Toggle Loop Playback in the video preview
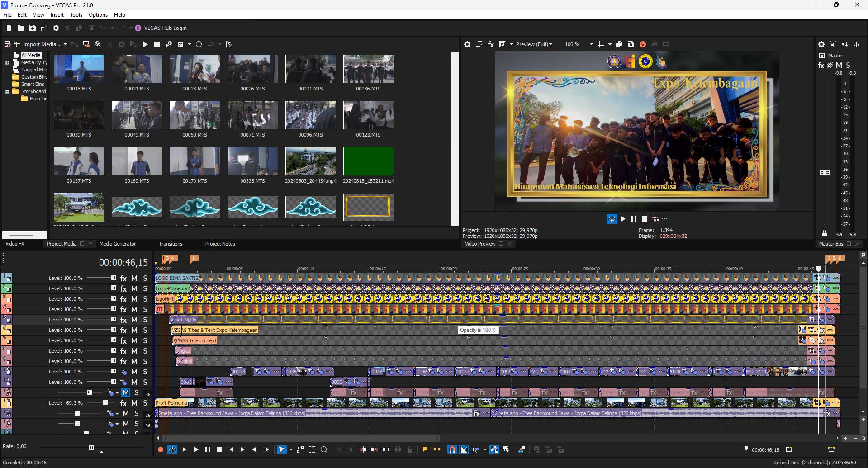 612,219
